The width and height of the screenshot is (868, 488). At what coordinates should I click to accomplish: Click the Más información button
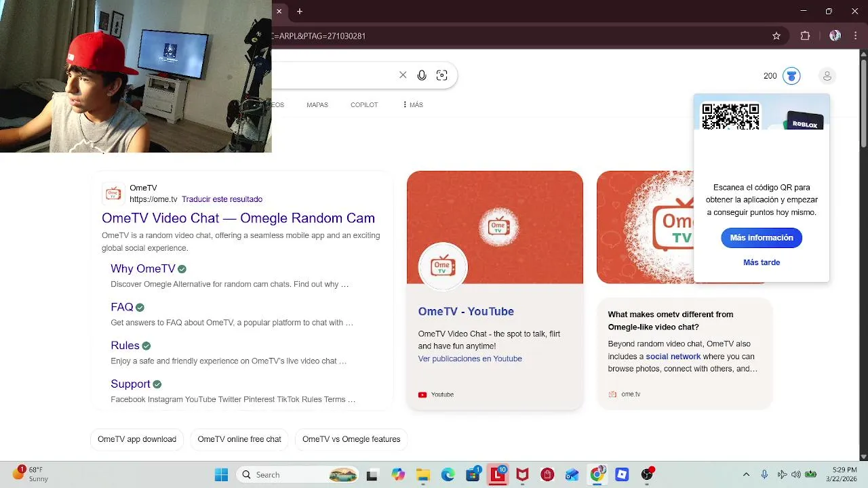(762, 238)
